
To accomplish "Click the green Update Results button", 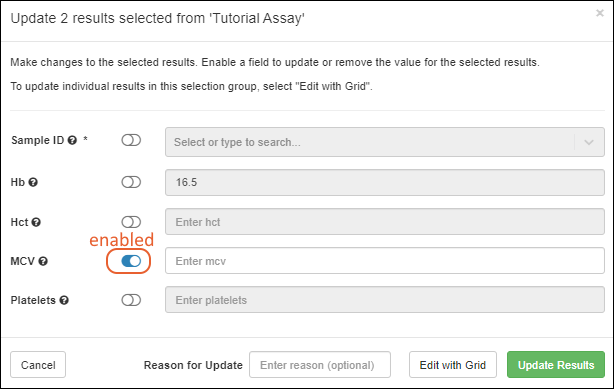I will pos(556,365).
